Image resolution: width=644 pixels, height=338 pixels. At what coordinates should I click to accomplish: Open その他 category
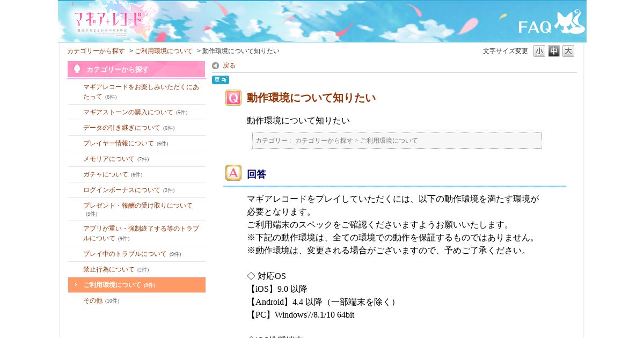pyautogui.click(x=93, y=300)
